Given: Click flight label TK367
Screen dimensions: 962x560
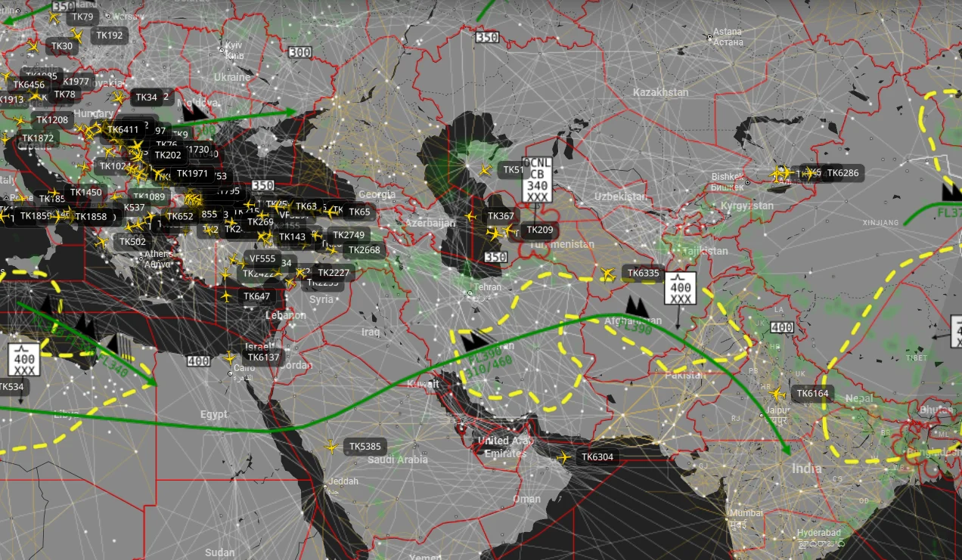Looking at the screenshot, I should point(501,216).
